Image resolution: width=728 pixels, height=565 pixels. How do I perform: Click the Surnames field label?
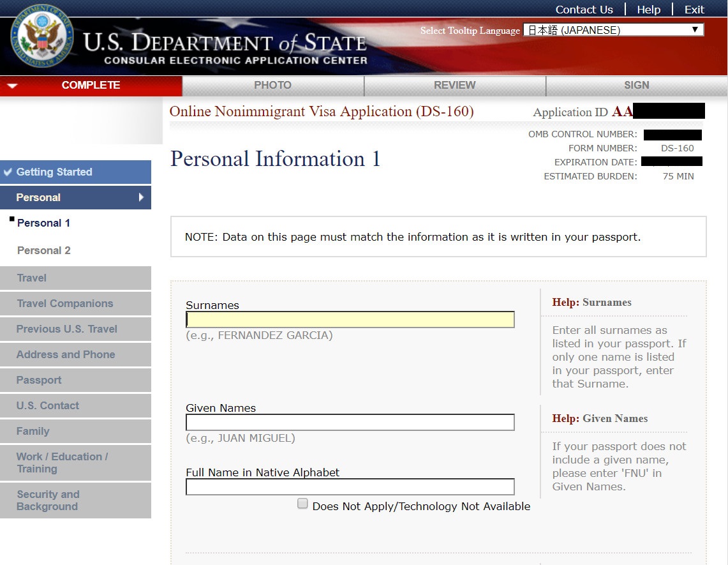(x=212, y=305)
